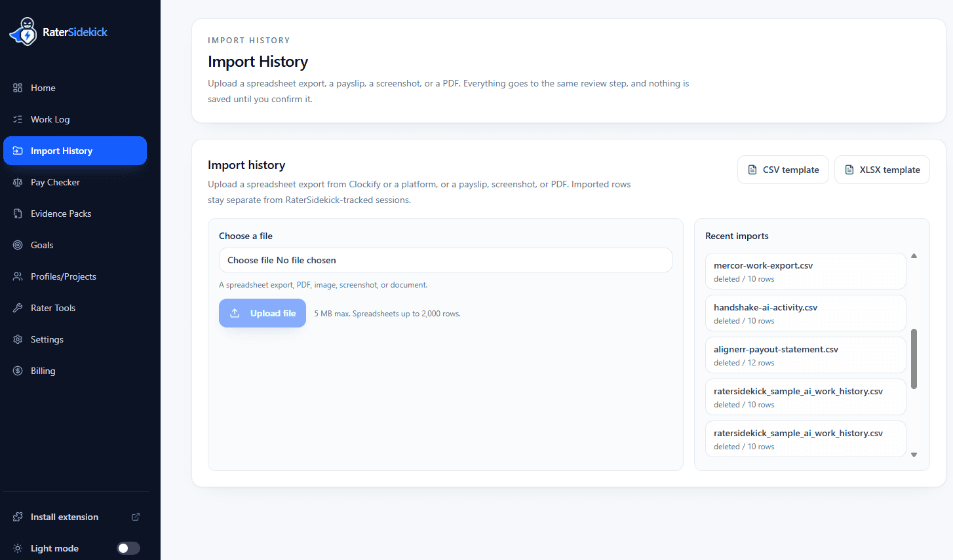Click the Install extension puzzle icon
The height and width of the screenshot is (560, 953).
(x=18, y=517)
